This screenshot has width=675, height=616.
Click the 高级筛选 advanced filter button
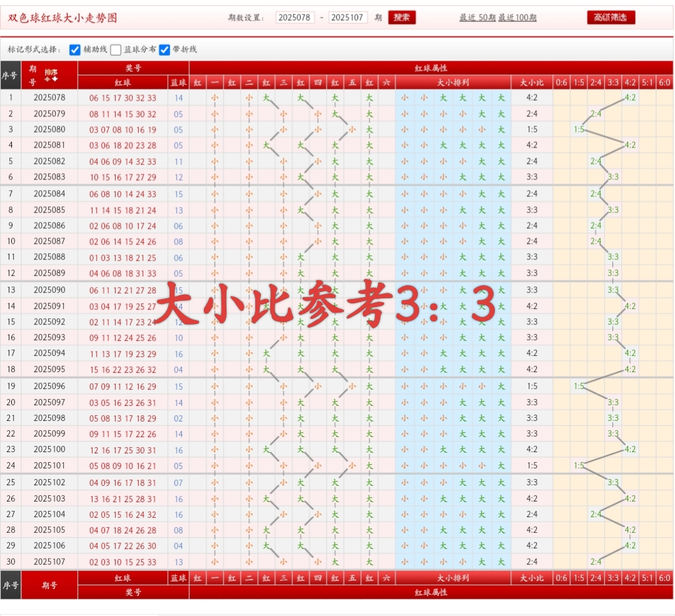[x=610, y=17]
